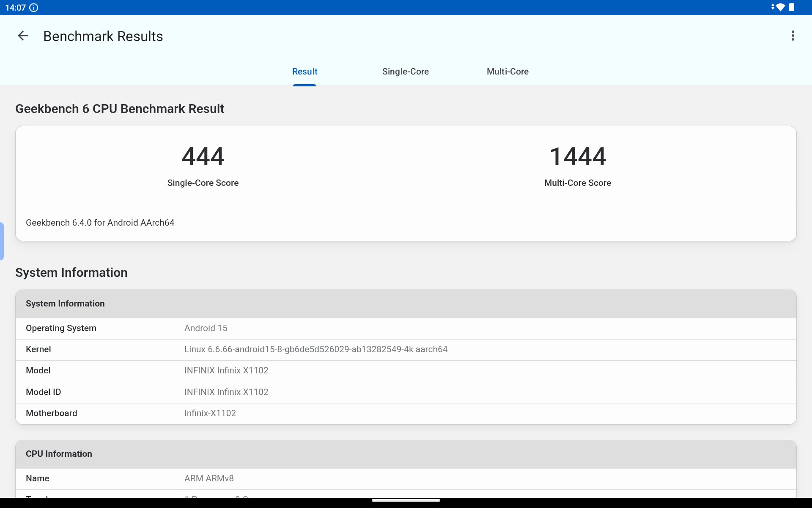Tap the info icon in status bar
Image resolution: width=812 pixels, height=508 pixels.
click(34, 8)
